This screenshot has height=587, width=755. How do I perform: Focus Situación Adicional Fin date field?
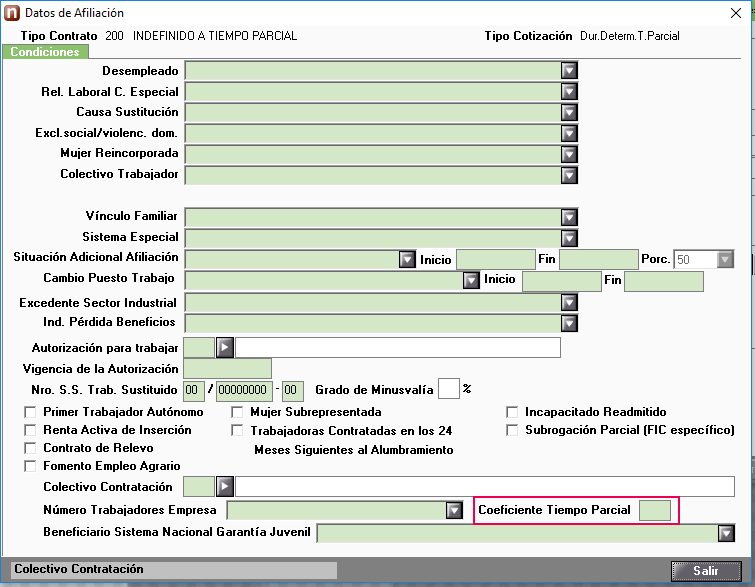coord(599,260)
